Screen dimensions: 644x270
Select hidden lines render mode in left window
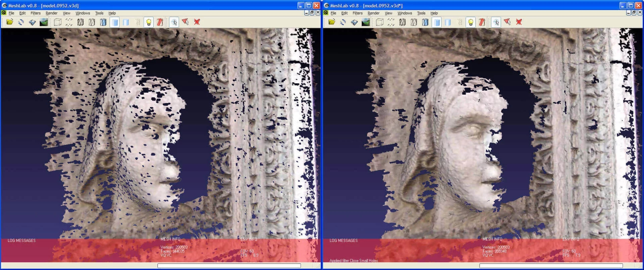[92, 22]
